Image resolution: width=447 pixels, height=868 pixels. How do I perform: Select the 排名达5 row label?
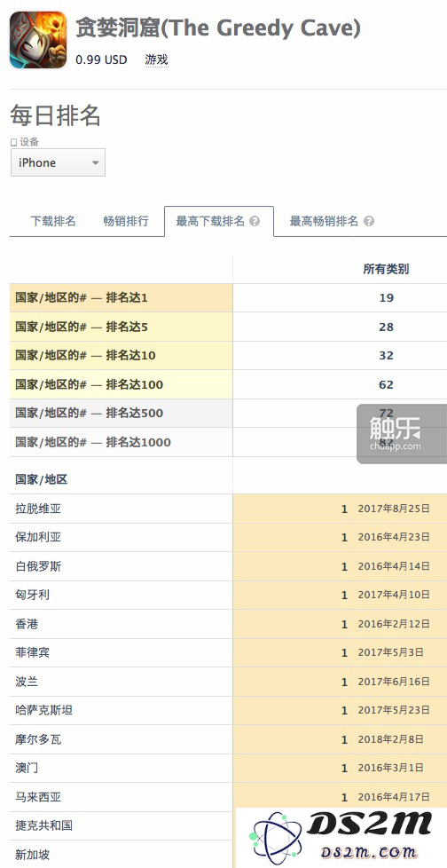click(82, 327)
